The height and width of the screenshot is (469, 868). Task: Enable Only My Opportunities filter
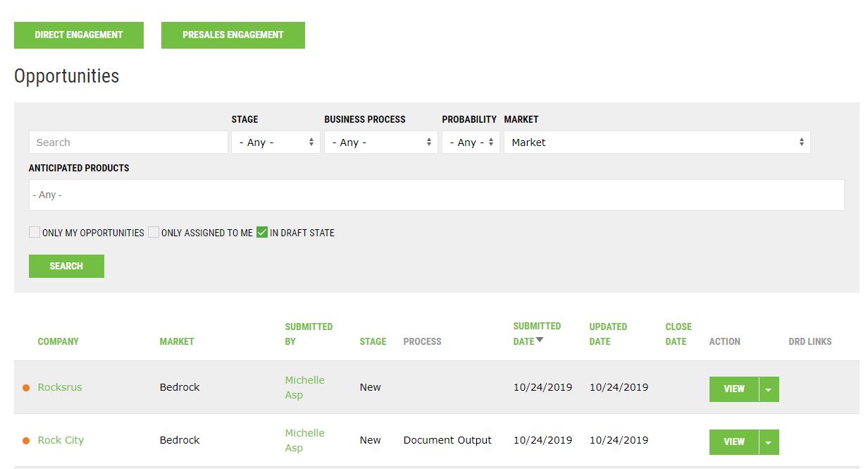tap(34, 232)
